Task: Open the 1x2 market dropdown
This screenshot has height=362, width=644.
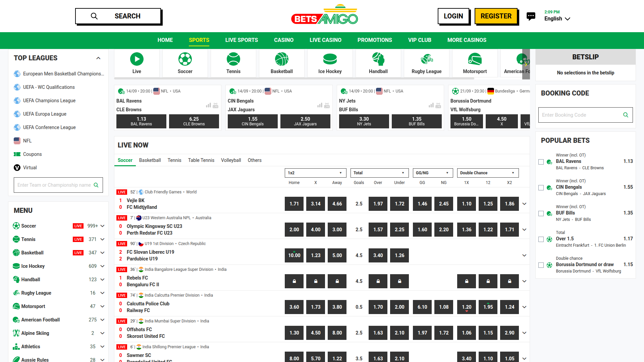Action: point(315,173)
